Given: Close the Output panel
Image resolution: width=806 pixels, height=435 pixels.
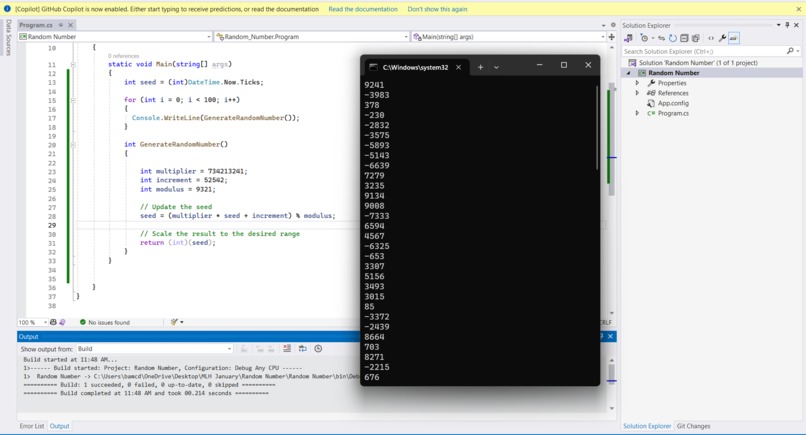Looking at the screenshot, I should (610, 336).
